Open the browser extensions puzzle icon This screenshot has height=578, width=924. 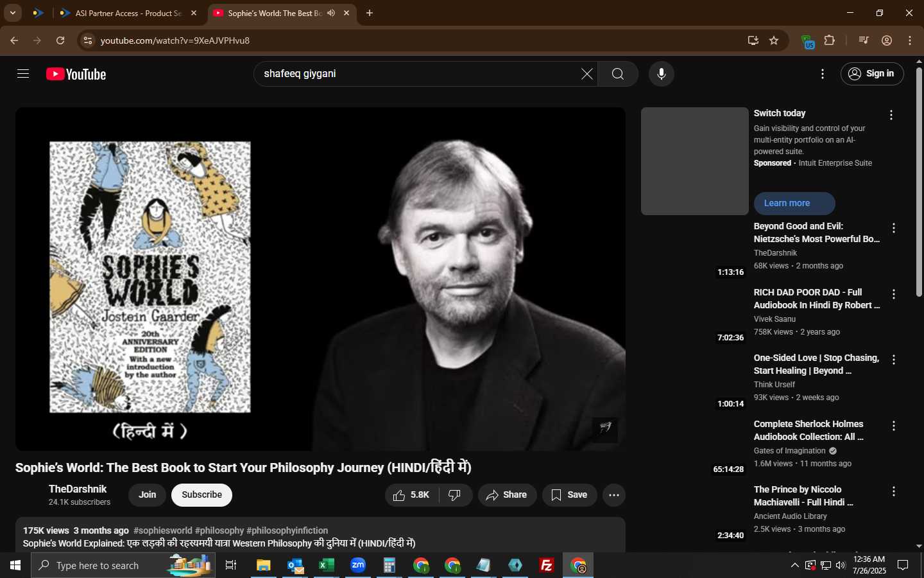coord(830,40)
